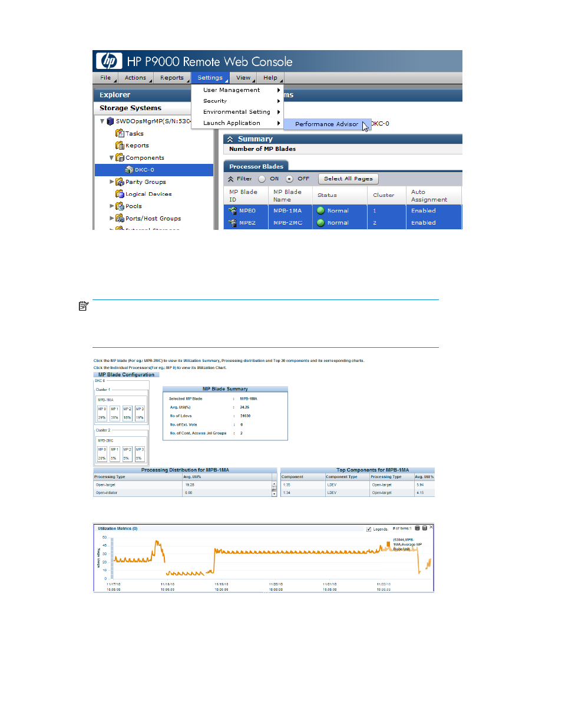Open the Launch Application submenu
This screenshot has height=728, width=562.
pyautogui.click(x=237, y=123)
